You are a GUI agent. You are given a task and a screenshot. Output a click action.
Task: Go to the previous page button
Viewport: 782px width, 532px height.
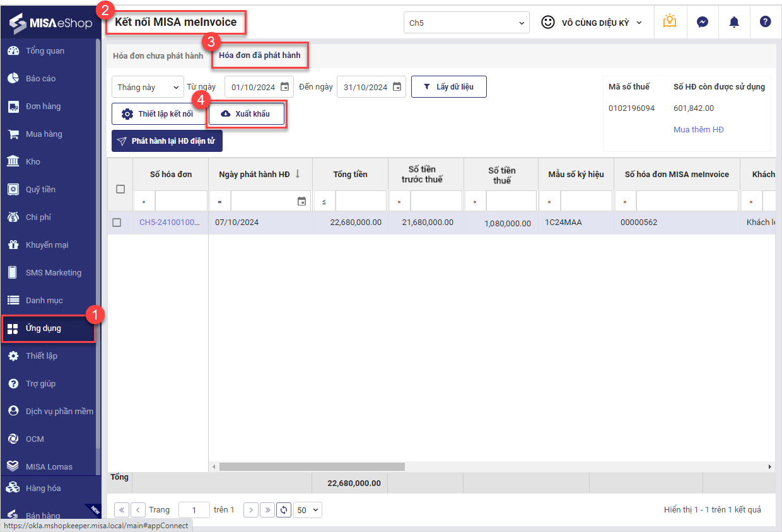[138, 510]
